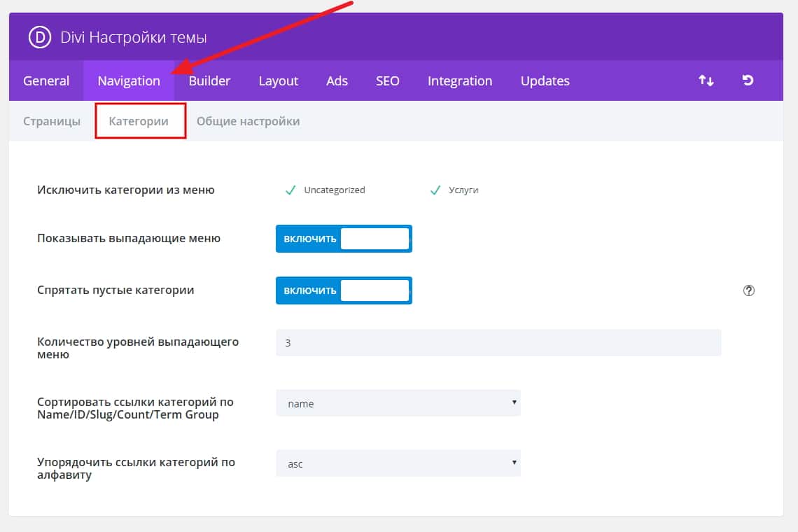Toggle the Спрятать пустые категории switch
Viewport: 798px width, 532px height.
coord(344,290)
